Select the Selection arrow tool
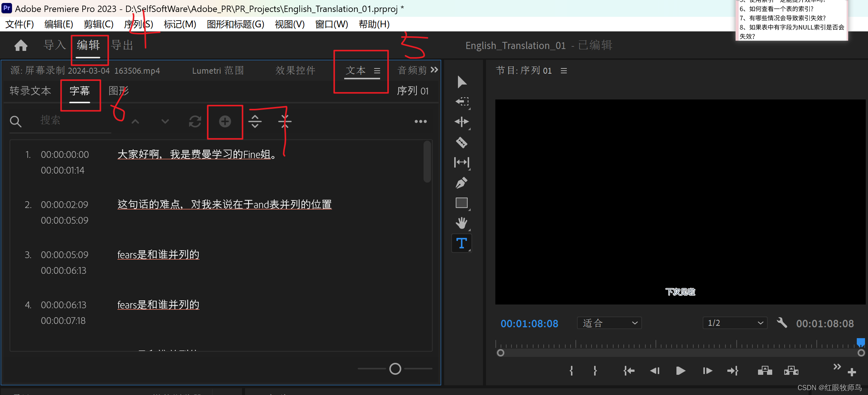Viewport: 868px width, 395px height. point(462,82)
